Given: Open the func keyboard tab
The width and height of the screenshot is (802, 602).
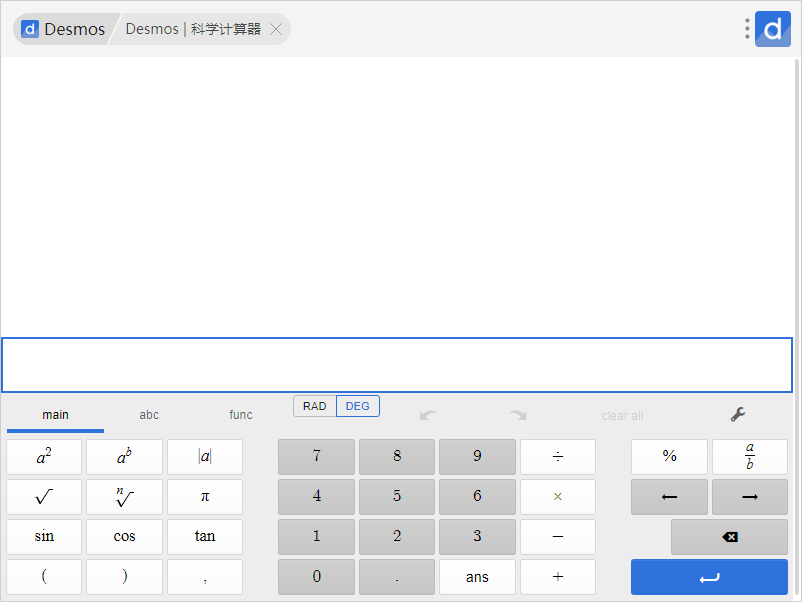Looking at the screenshot, I should pos(241,415).
